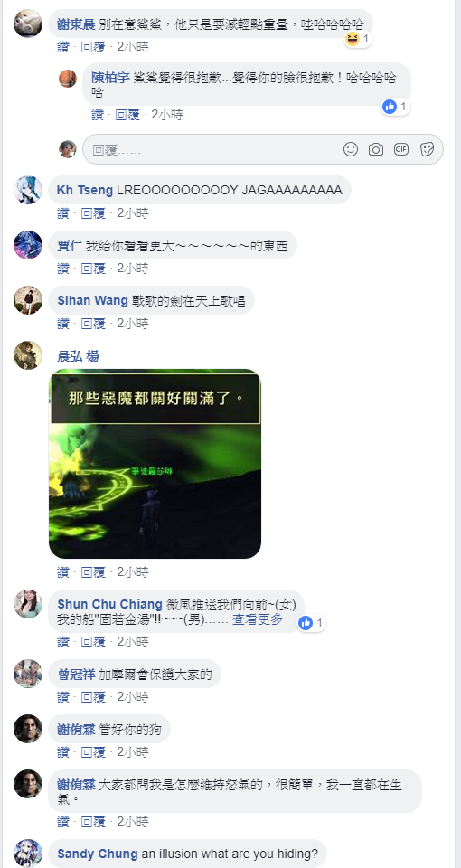
Task: View like reaction on Shun Chu Chiang's comment
Action: click(x=312, y=623)
